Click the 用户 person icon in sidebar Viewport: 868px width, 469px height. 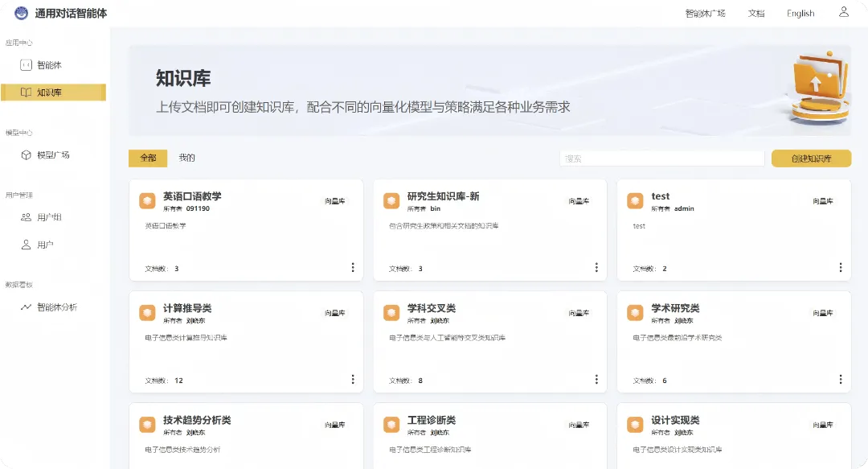[x=26, y=245]
